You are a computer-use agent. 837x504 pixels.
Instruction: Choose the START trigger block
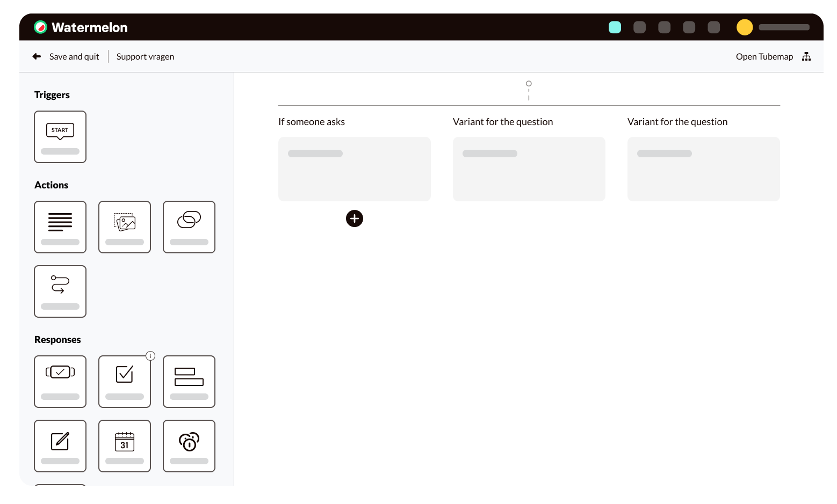point(60,137)
